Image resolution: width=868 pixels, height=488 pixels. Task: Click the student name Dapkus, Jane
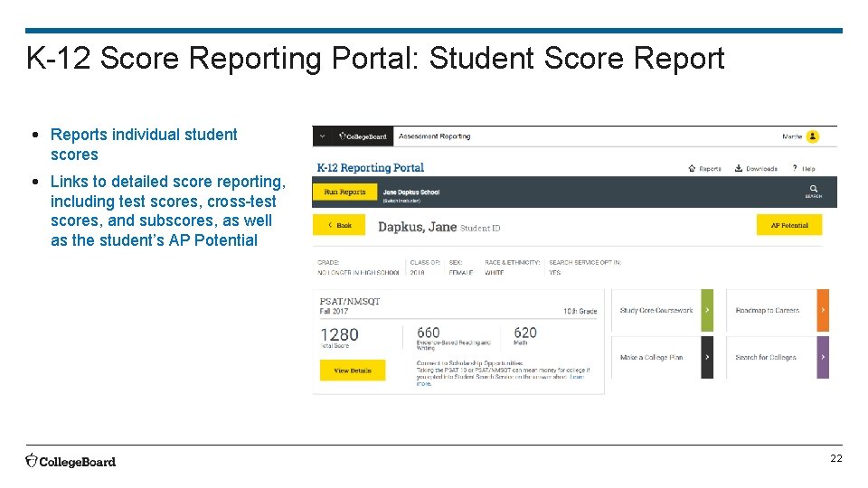(x=418, y=227)
